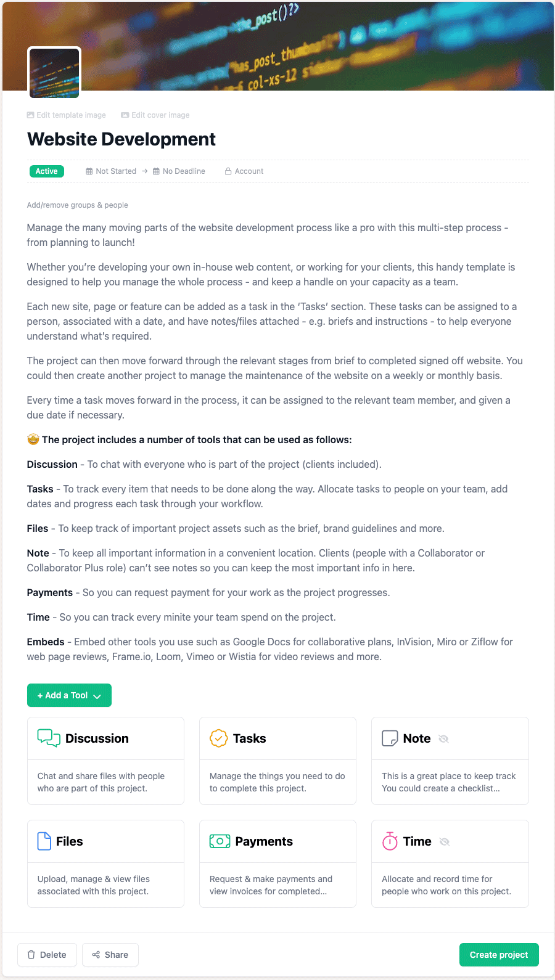
Task: Click the Time stopwatch icon
Action: [x=389, y=841]
